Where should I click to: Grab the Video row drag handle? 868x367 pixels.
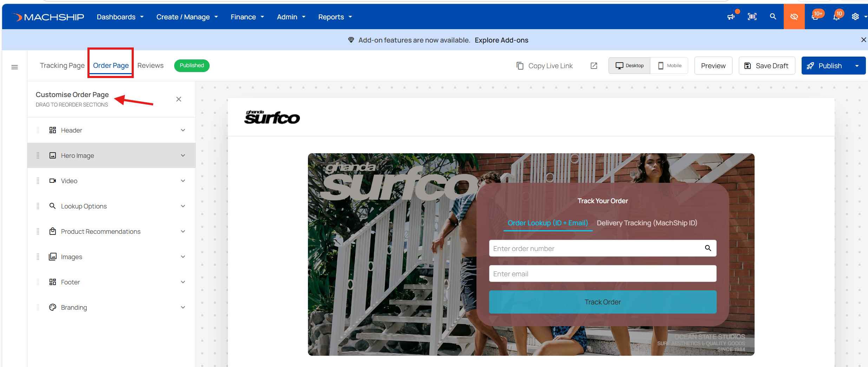[x=38, y=181]
